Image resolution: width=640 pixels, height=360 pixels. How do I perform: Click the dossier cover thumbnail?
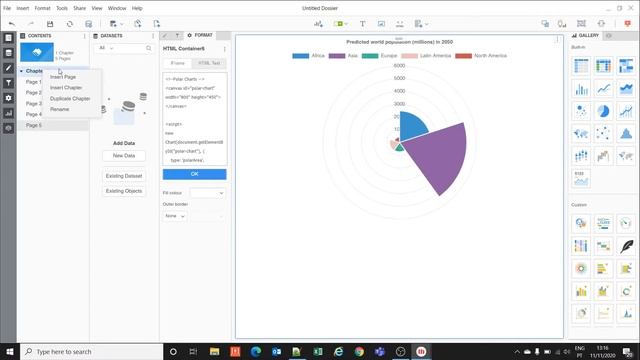coord(37,52)
